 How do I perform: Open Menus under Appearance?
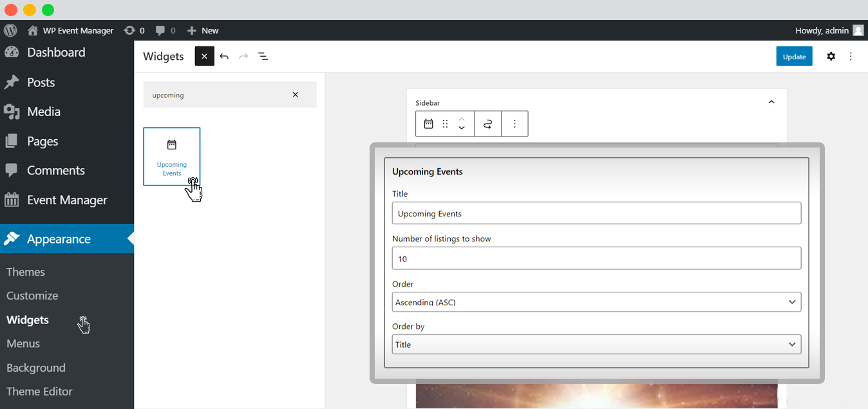tap(23, 343)
